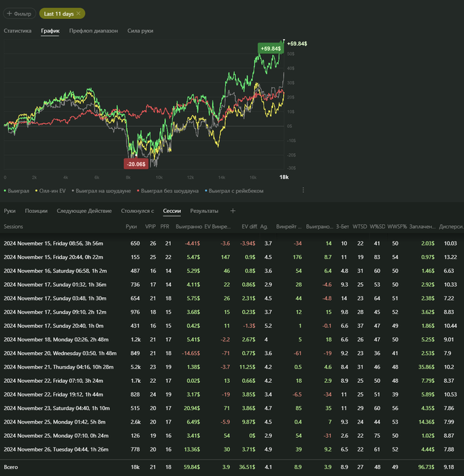Screen dimensions: 464x476
Task: Open the Результаты tab
Action: 204,211
